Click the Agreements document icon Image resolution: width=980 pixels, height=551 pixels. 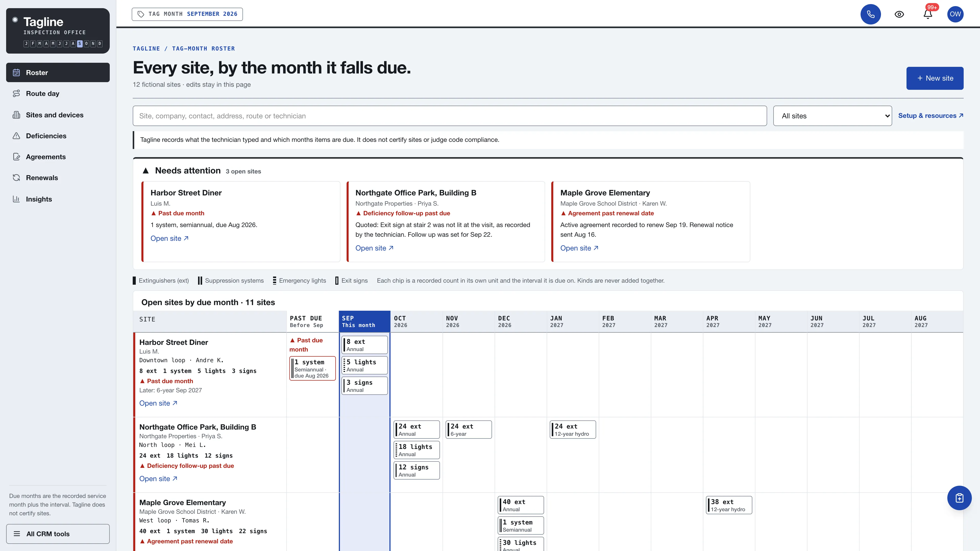[16, 157]
